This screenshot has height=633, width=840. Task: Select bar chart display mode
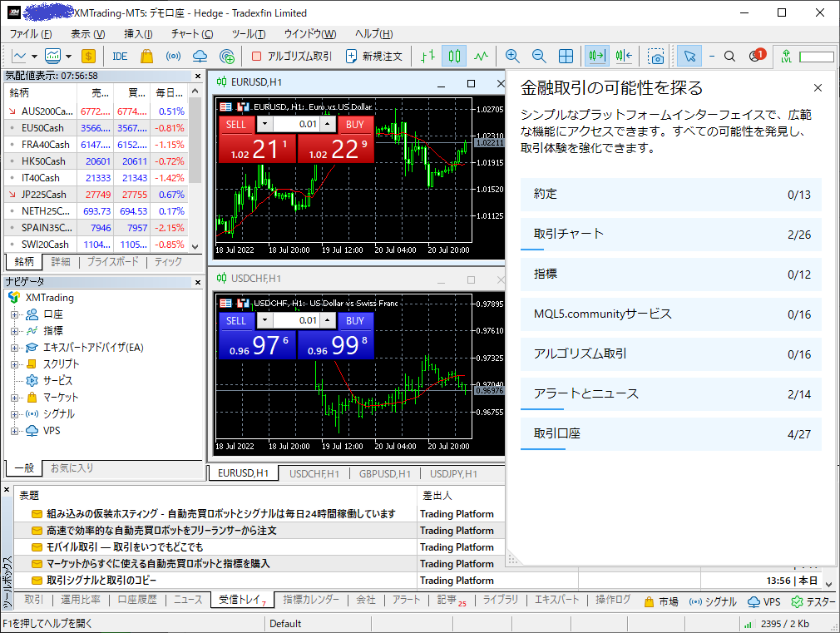tap(428, 57)
